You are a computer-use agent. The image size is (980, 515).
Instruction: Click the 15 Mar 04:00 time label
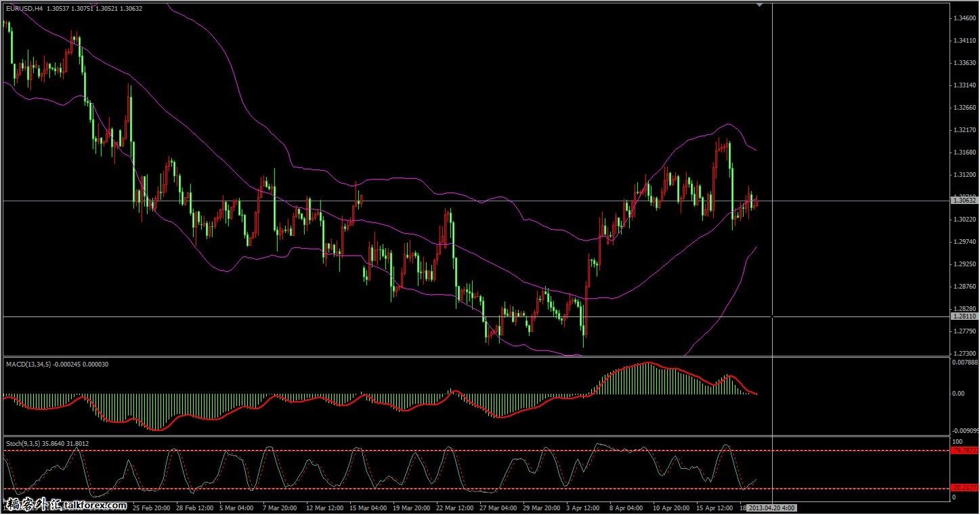[368, 507]
